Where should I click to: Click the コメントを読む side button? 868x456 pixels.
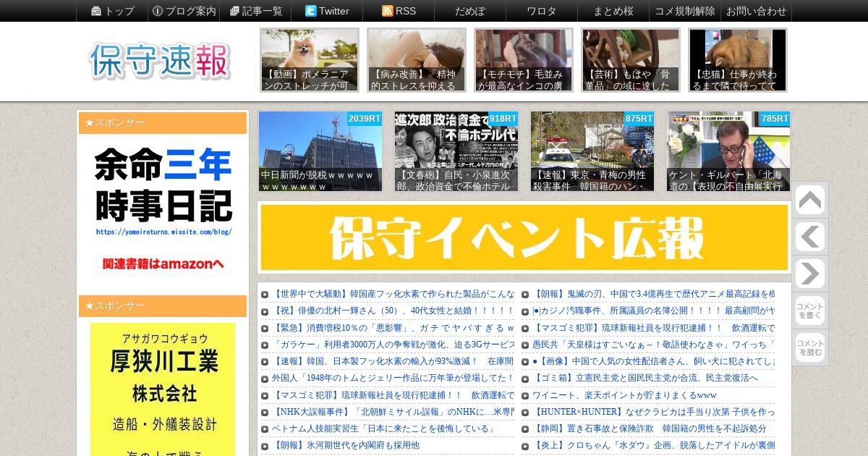809,347
